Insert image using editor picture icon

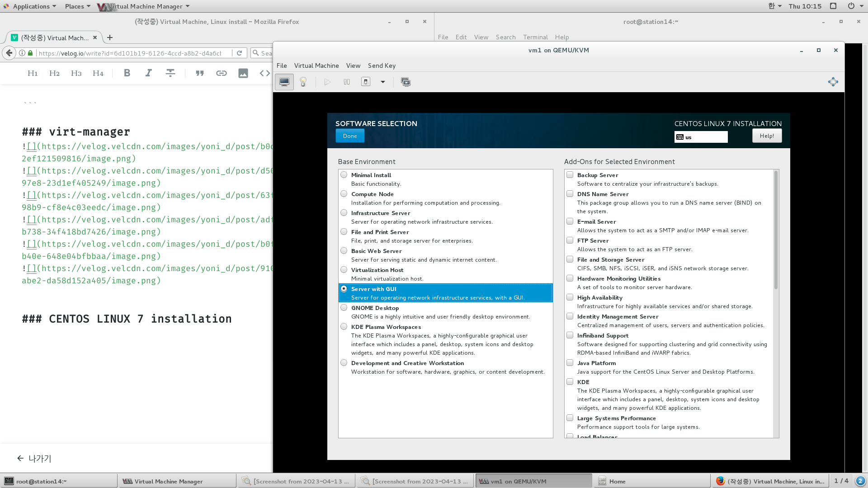(x=243, y=73)
